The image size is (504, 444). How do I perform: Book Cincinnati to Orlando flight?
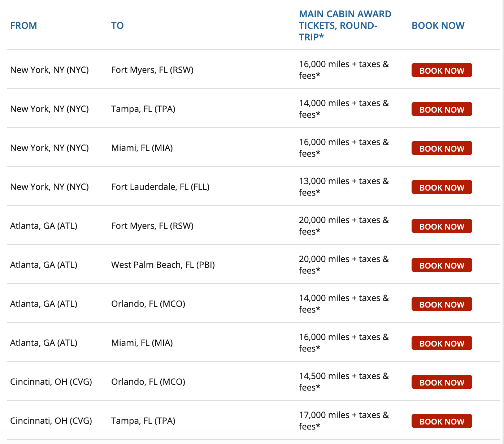click(442, 382)
